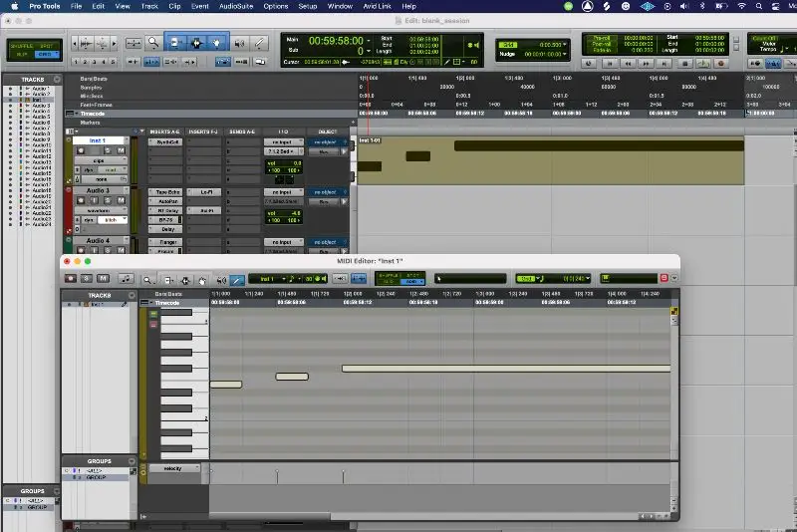The image size is (797, 532).
Task: Click Return to Zero transport button
Action: pyautogui.click(x=610, y=64)
